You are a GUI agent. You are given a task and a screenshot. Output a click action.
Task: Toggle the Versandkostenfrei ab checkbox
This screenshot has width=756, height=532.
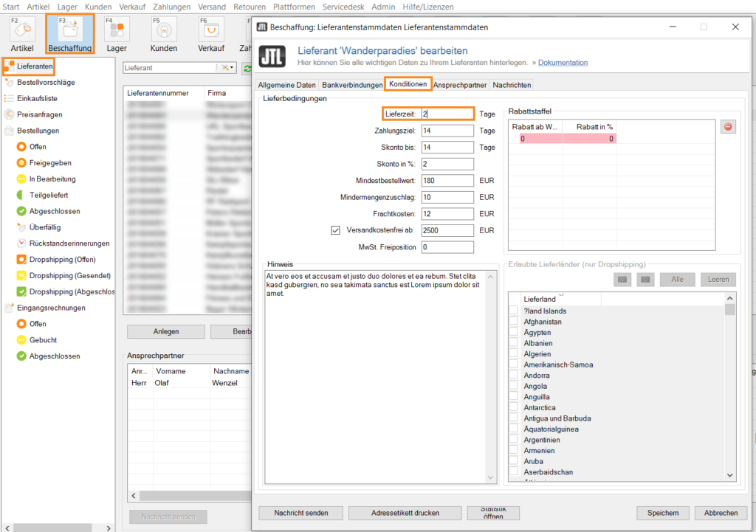(336, 230)
